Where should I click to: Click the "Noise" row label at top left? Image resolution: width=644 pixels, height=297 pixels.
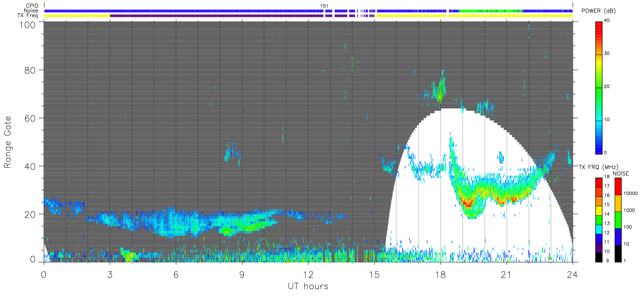tap(31, 10)
